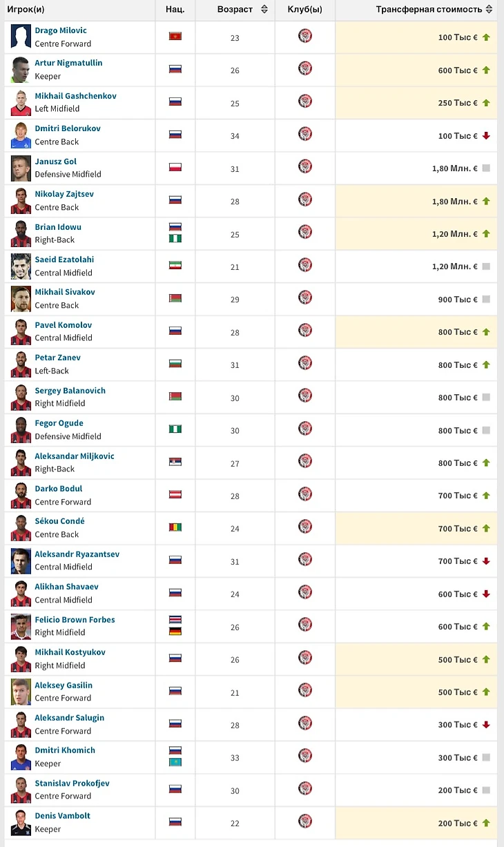Open the Brian Idowu player link

(59, 226)
